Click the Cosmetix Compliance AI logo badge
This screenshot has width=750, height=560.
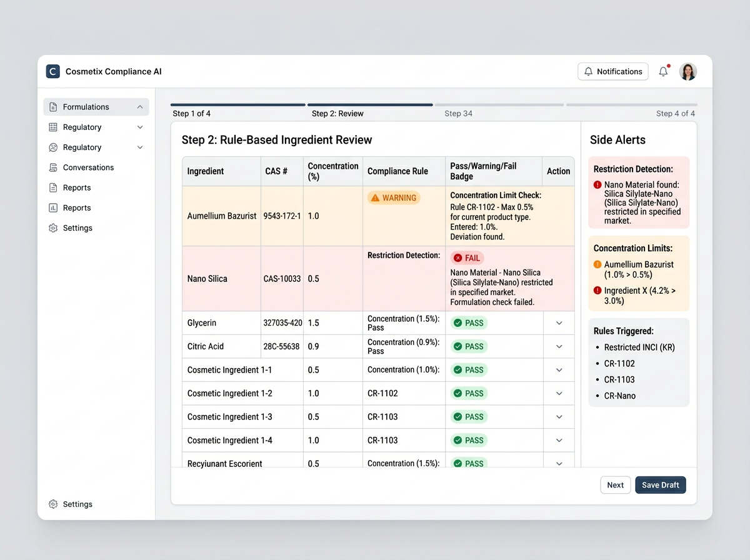click(52, 71)
